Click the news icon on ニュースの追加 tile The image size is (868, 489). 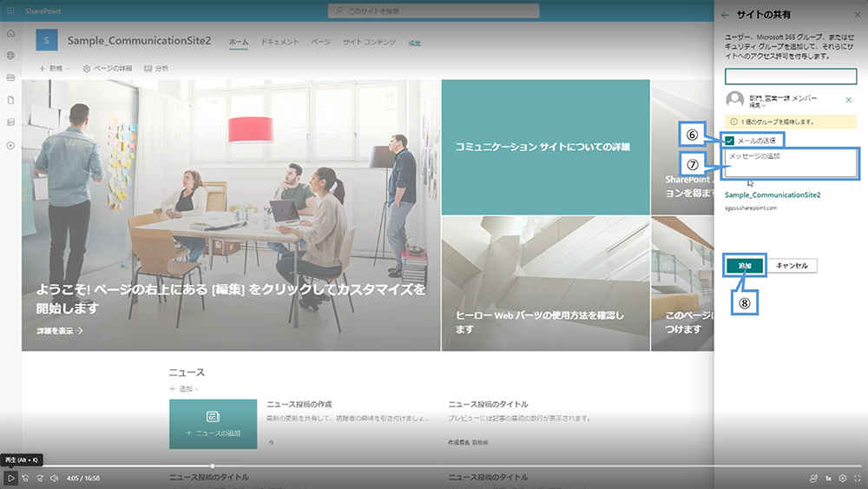point(214,416)
